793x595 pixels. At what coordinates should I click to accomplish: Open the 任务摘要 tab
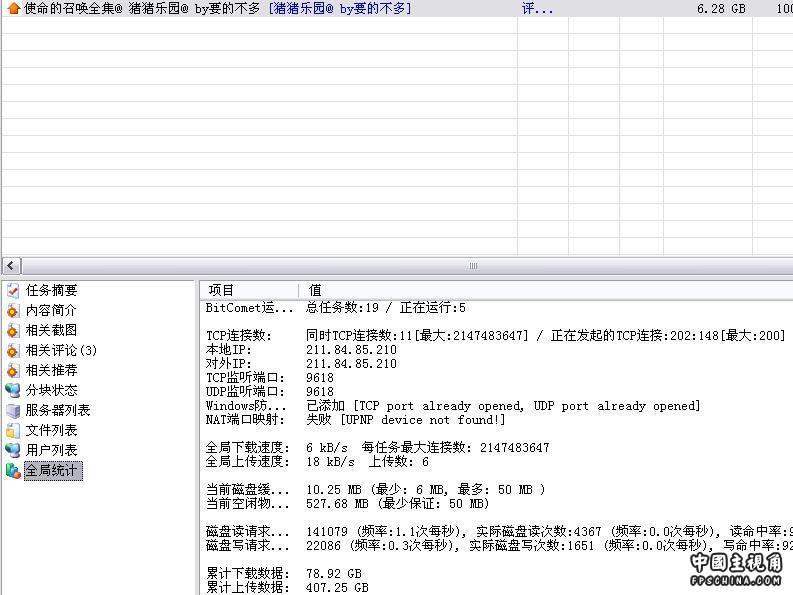click(52, 290)
